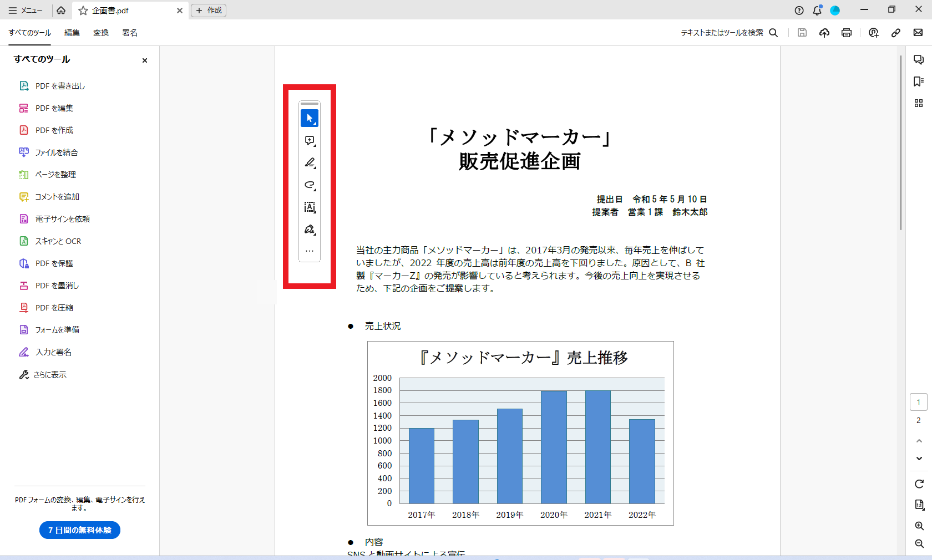Select the freehand Draw tool
Screen dimensions: 932x560
click(310, 185)
